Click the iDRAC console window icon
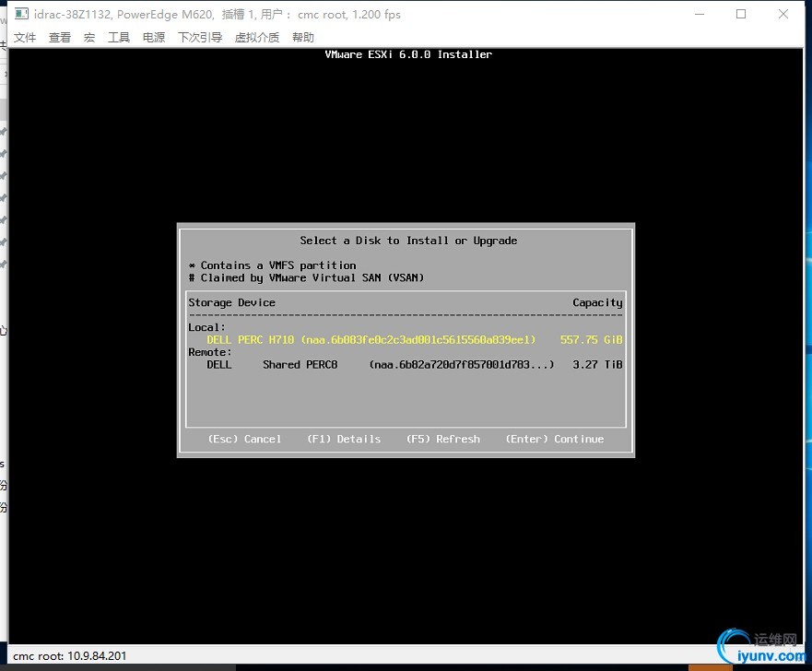This screenshot has height=671, width=812. click(21, 14)
